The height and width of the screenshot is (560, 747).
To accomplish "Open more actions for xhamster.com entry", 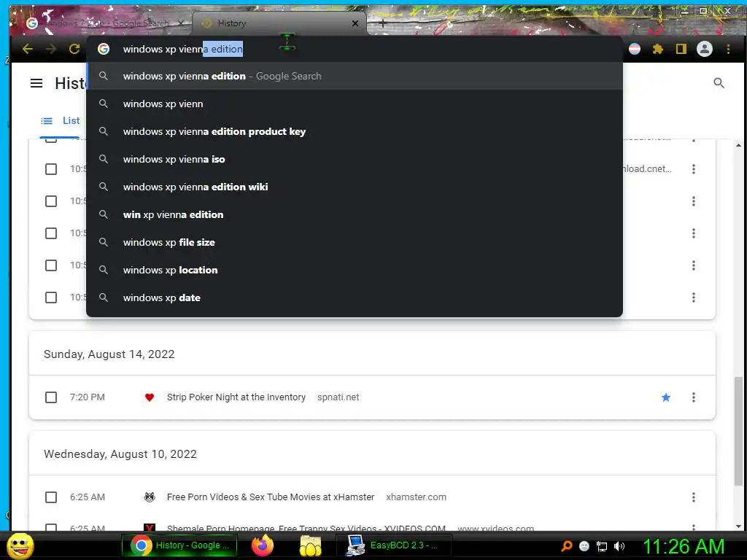I will pyautogui.click(x=694, y=497).
